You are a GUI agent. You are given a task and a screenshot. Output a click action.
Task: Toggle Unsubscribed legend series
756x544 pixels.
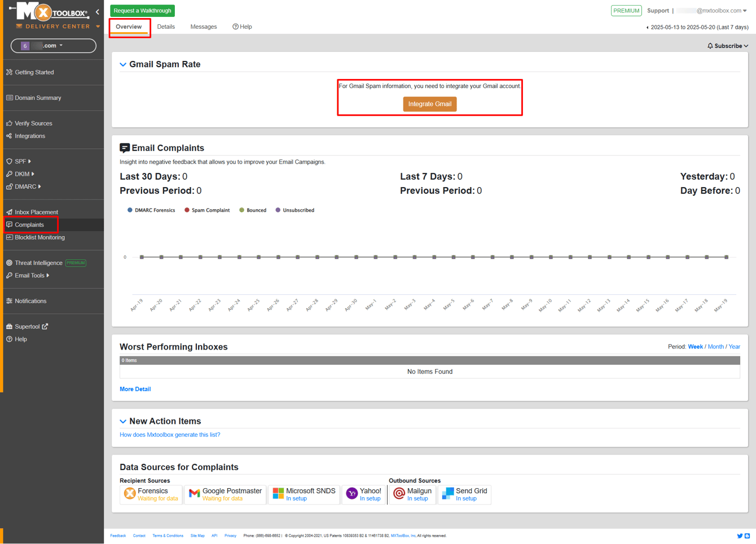[295, 210]
